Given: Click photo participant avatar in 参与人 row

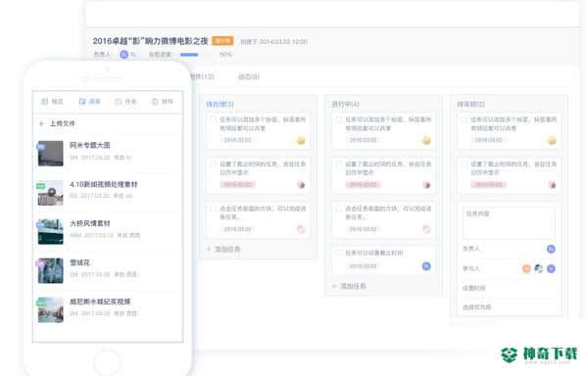Looking at the screenshot, I should (x=538, y=268).
